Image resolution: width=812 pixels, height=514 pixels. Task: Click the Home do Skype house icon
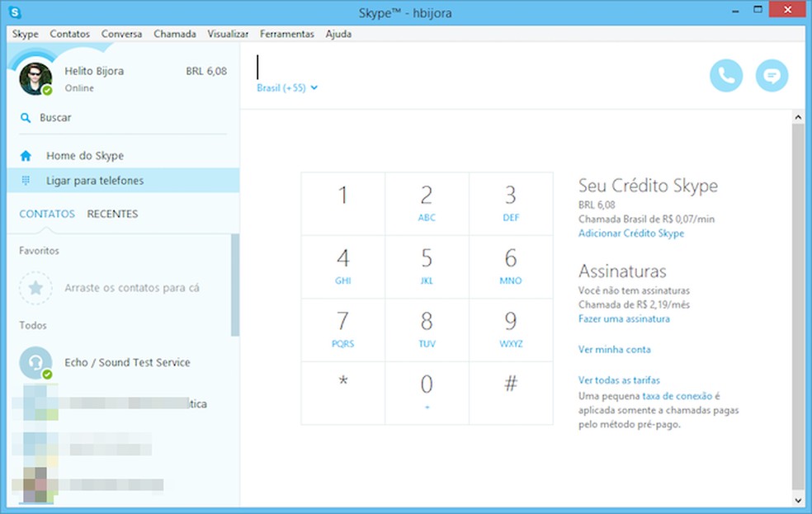click(x=26, y=156)
